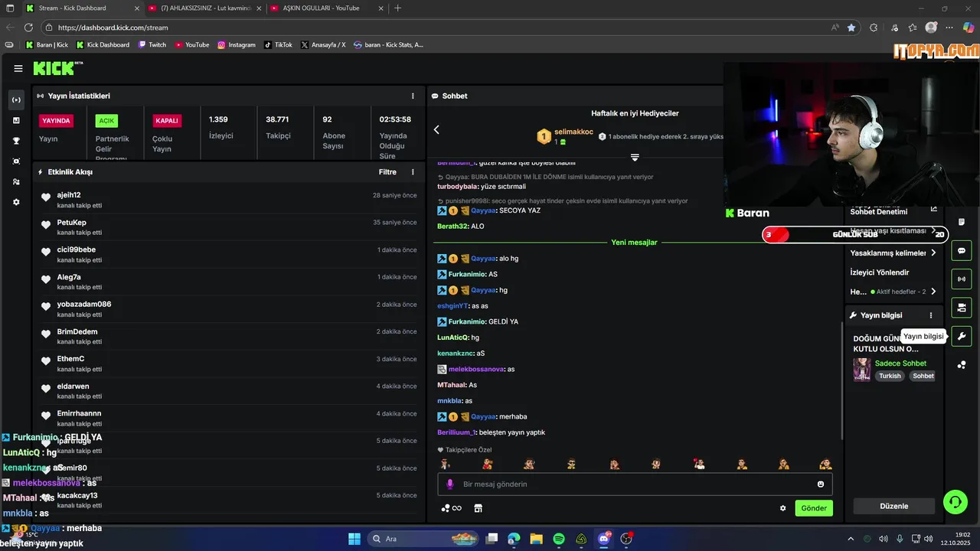Click the Filtre button in Etkinlik Akışı
Image resolution: width=980 pixels, height=551 pixels.
(387, 172)
